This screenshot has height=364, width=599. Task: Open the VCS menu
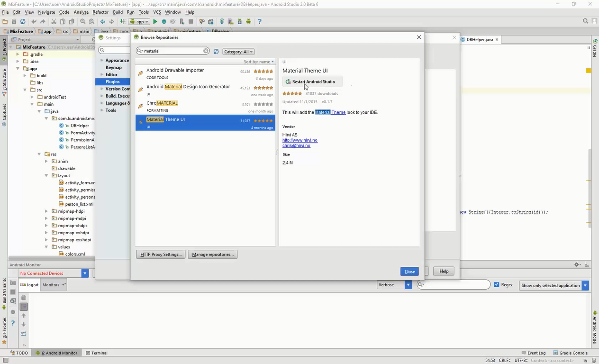[x=157, y=12]
